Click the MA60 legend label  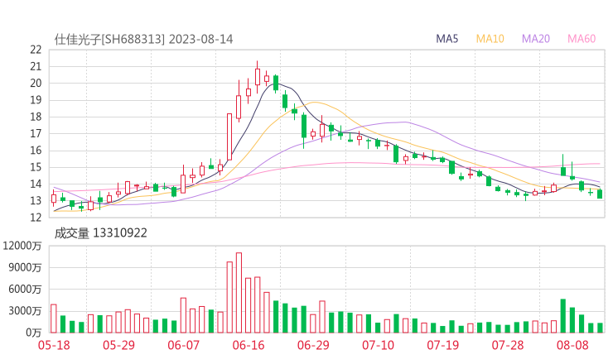(x=582, y=39)
